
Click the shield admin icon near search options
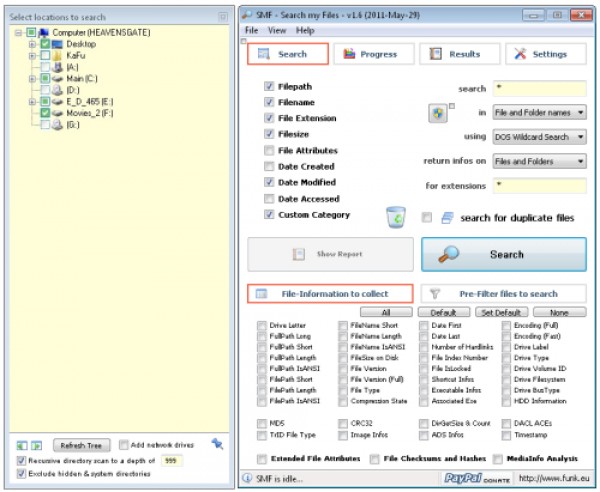pos(437,113)
